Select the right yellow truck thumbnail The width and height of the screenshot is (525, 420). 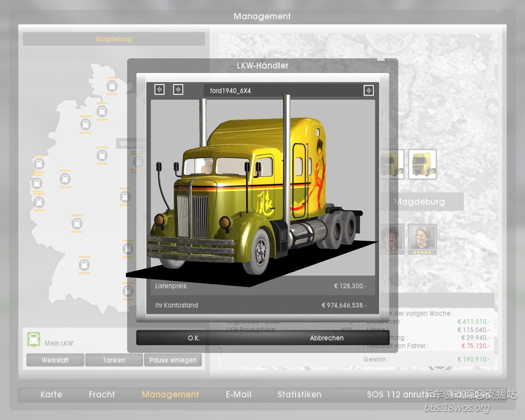422,164
